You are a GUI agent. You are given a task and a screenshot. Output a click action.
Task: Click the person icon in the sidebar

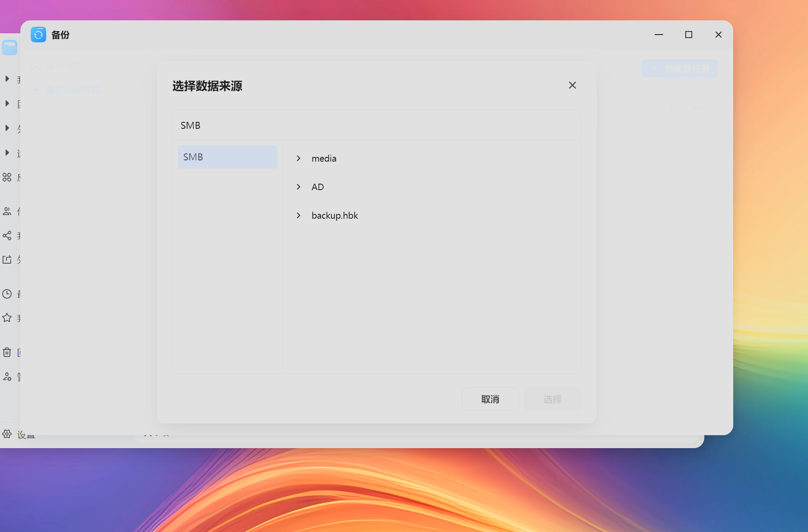click(7, 211)
